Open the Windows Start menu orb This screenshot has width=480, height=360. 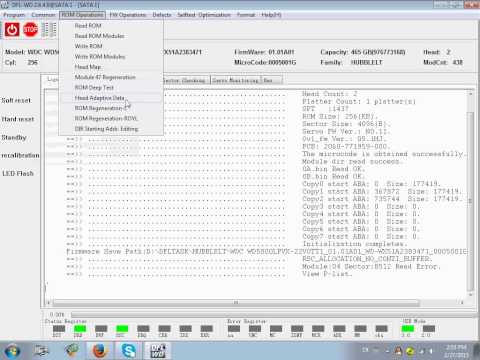click(x=12, y=351)
